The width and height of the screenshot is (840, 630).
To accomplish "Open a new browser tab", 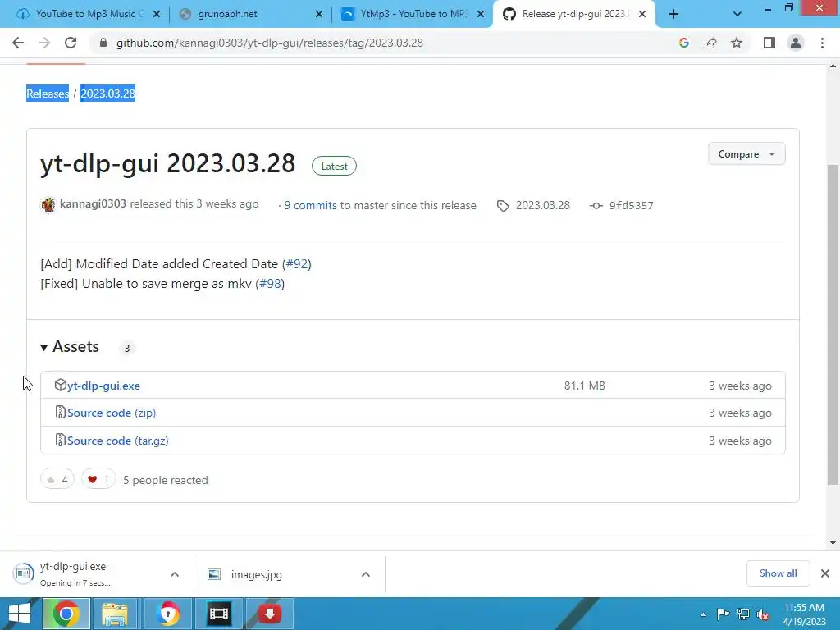I will coord(673,15).
